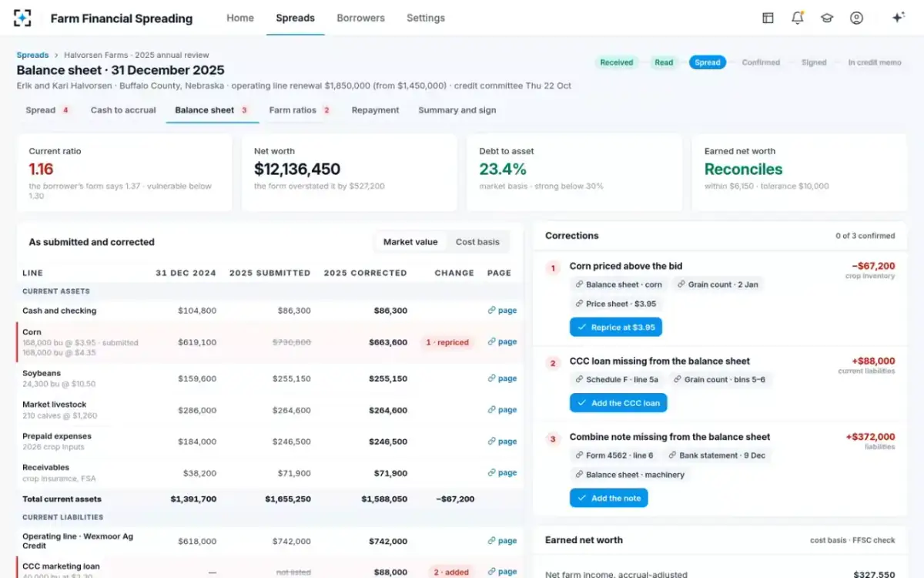Click the Confirmed status step

pyautogui.click(x=761, y=62)
